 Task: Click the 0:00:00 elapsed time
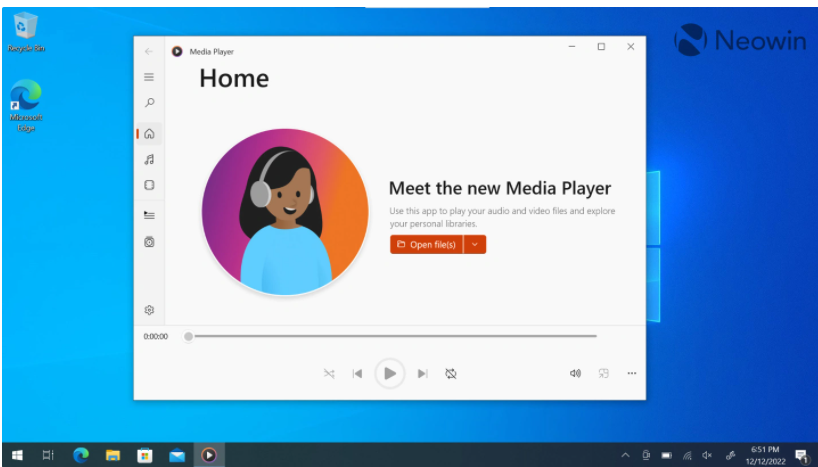(x=155, y=337)
